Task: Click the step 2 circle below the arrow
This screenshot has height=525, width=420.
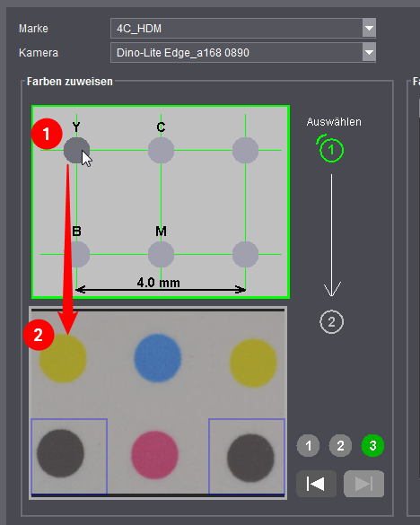Action: point(331,322)
